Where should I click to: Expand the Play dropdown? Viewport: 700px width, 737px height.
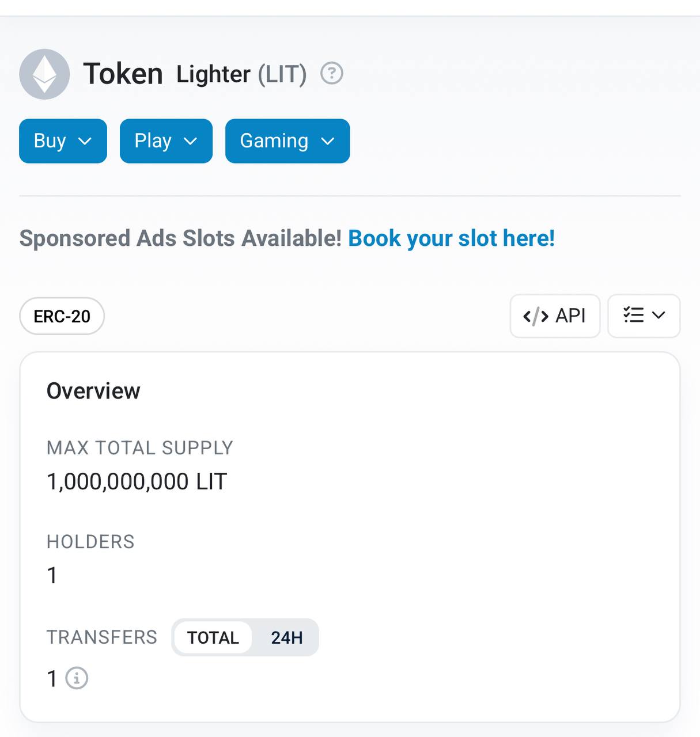166,141
